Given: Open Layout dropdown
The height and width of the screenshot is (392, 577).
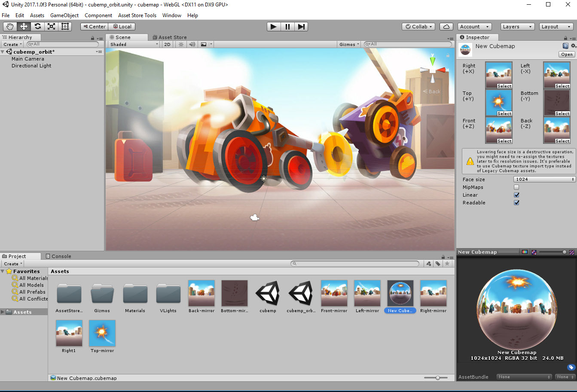Looking at the screenshot, I should pyautogui.click(x=556, y=27).
